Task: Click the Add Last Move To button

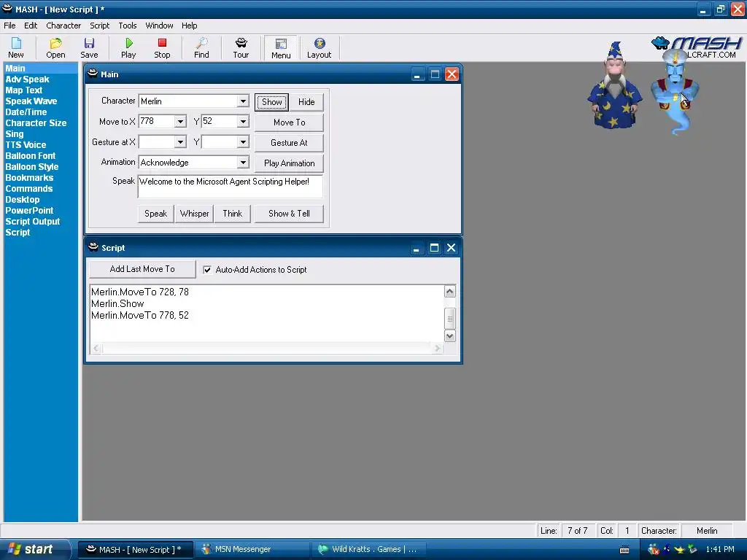Action: pyautogui.click(x=142, y=269)
